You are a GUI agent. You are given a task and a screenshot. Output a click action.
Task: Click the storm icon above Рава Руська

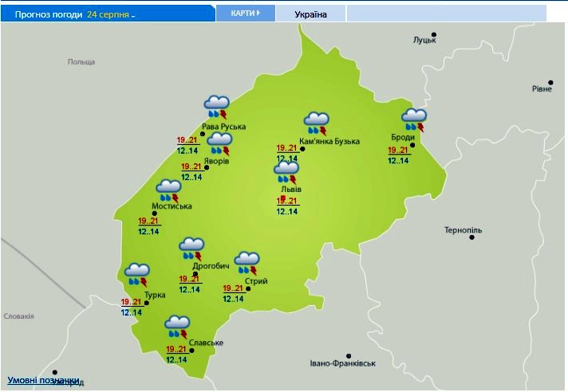pos(216,107)
